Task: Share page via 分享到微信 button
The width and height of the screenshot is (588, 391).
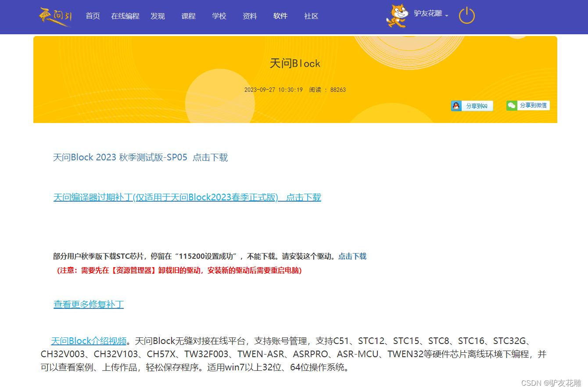Action: point(528,105)
